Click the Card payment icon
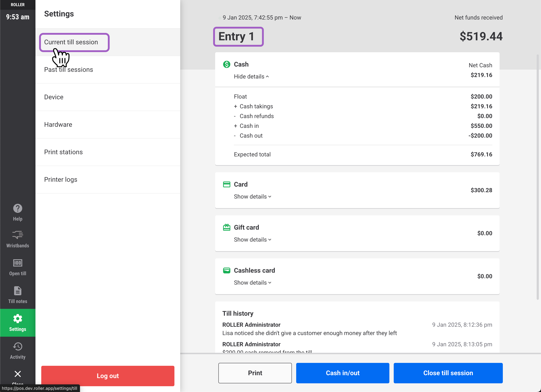This screenshot has height=392, width=541. pyautogui.click(x=226, y=184)
